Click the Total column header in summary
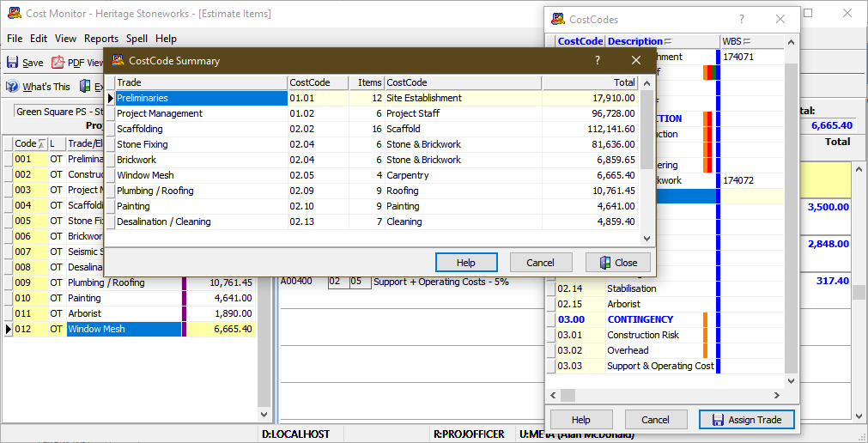 point(590,82)
